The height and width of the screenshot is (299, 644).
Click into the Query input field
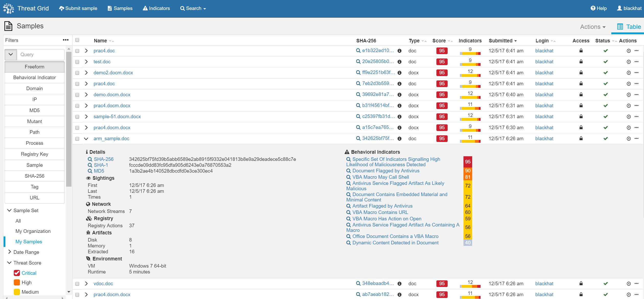tap(40, 55)
